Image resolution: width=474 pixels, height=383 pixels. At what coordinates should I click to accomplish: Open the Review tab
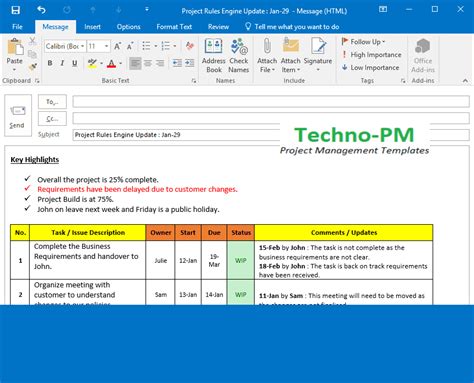[218, 27]
